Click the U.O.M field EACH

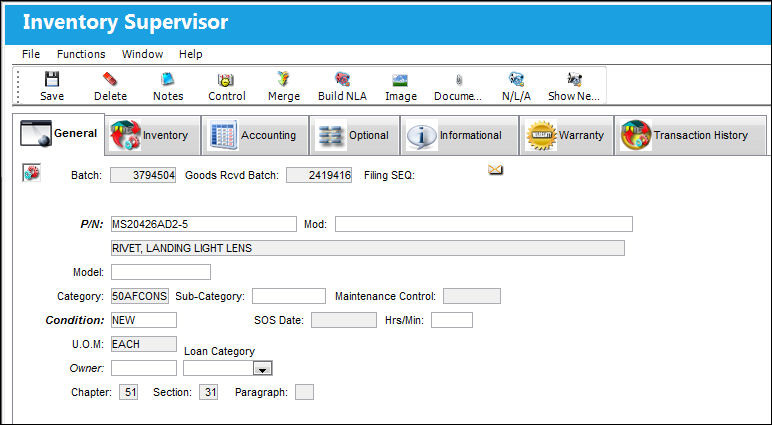tap(144, 344)
